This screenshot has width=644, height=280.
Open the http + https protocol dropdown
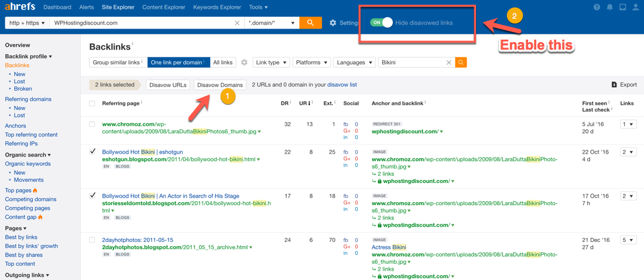pos(27,23)
